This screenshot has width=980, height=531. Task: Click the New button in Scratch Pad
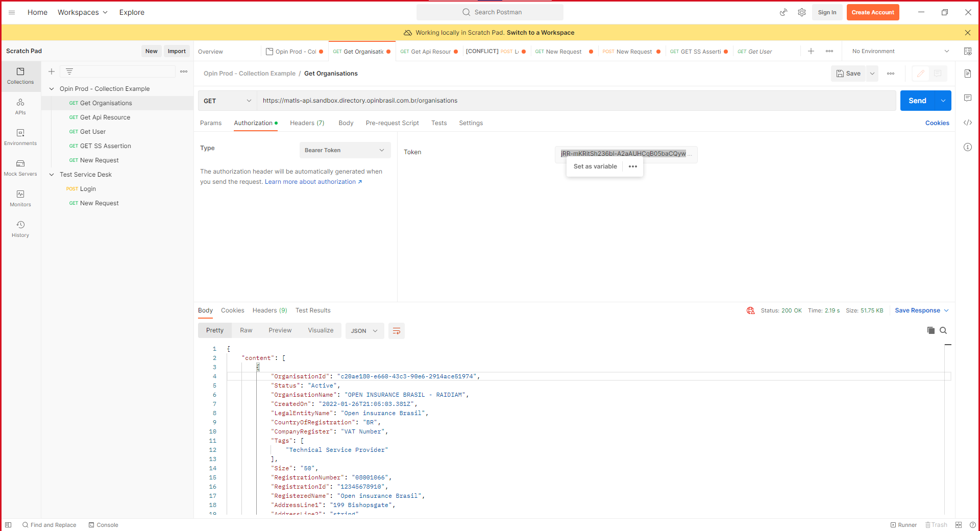coord(151,51)
